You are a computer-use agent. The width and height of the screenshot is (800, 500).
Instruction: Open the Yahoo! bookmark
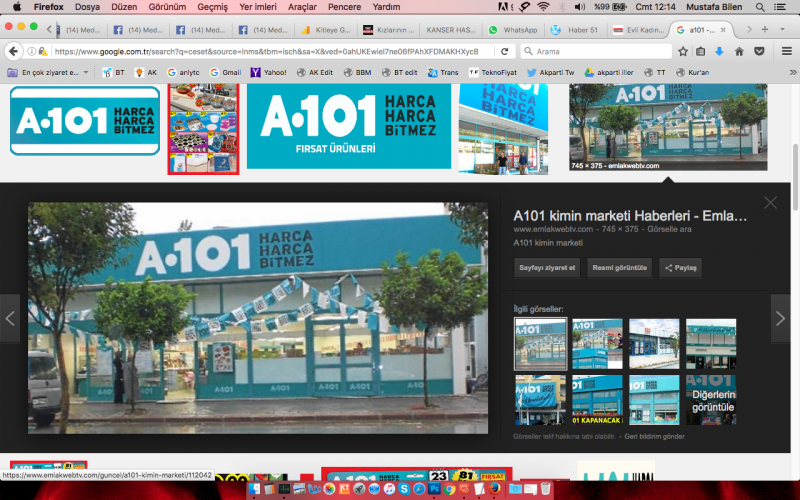(269, 72)
